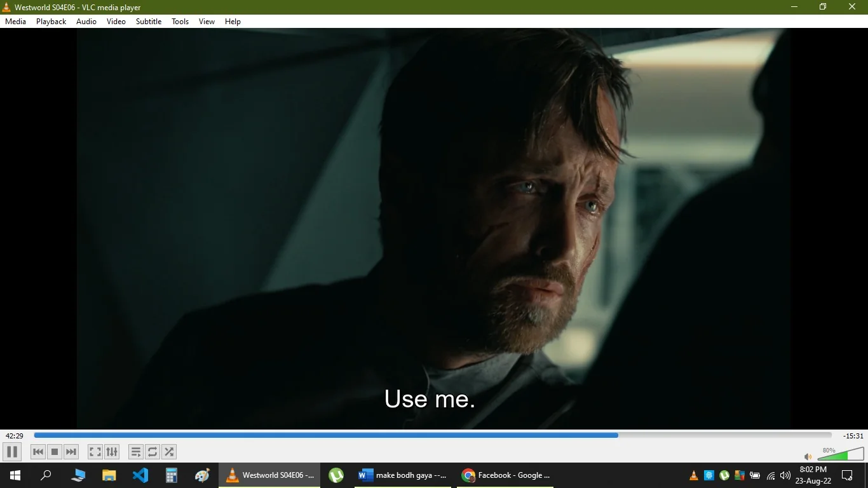The width and height of the screenshot is (868, 488).
Task: Open the Calculator taskbar icon
Action: [x=172, y=475]
